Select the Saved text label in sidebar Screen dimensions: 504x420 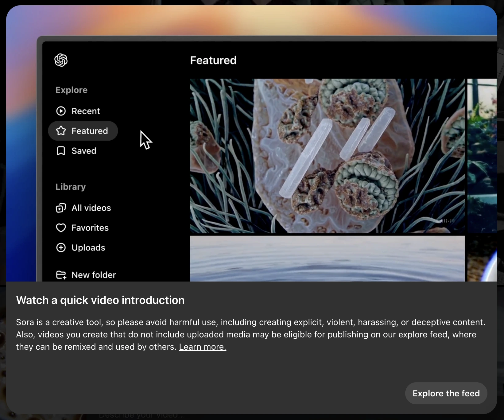tap(84, 151)
